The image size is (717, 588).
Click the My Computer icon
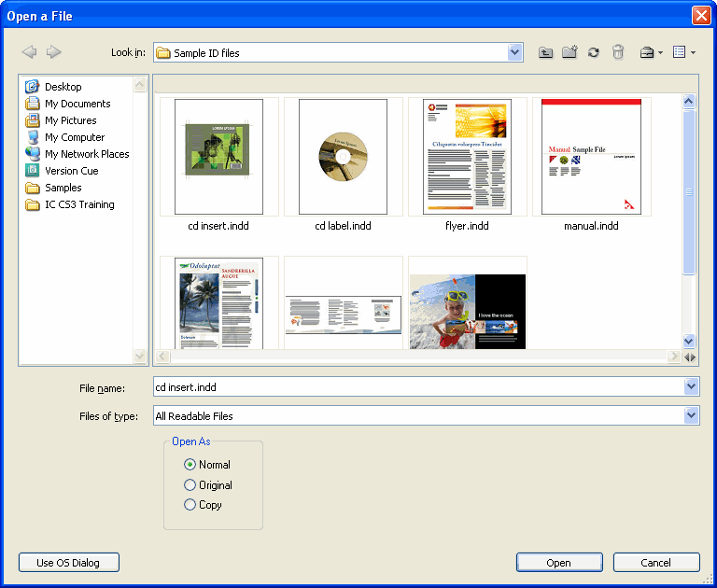(32, 137)
